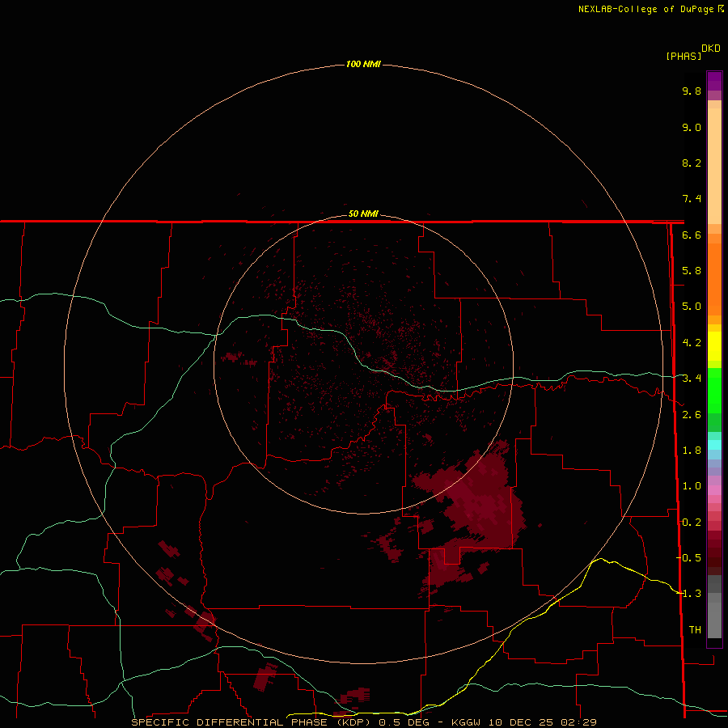Pick the light peach color bar segment
728x728 pixels.
point(714,166)
